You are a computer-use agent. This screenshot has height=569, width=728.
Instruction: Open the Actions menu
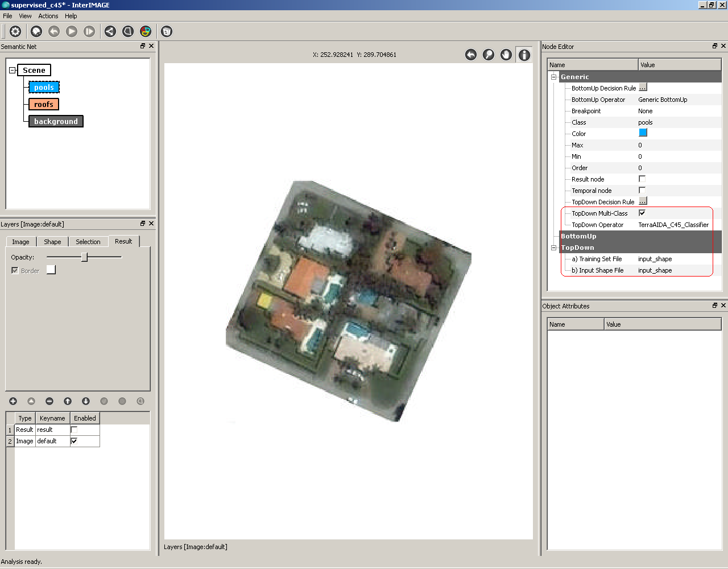click(48, 16)
